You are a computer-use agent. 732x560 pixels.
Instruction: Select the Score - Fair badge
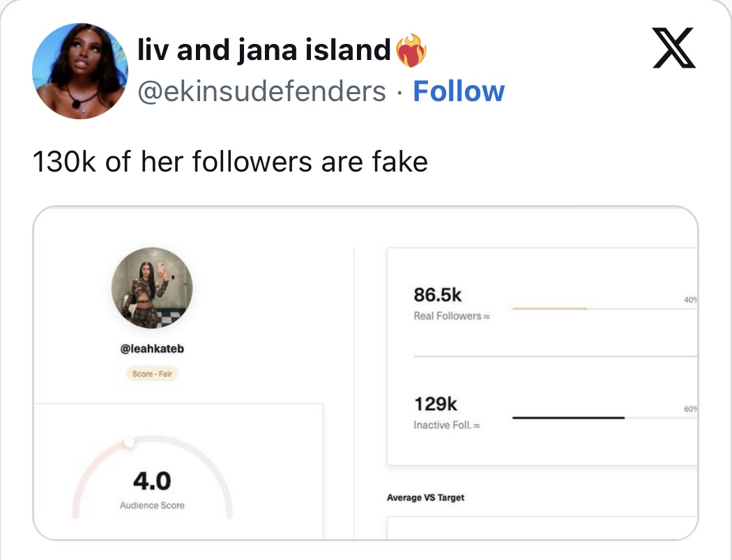click(x=152, y=374)
